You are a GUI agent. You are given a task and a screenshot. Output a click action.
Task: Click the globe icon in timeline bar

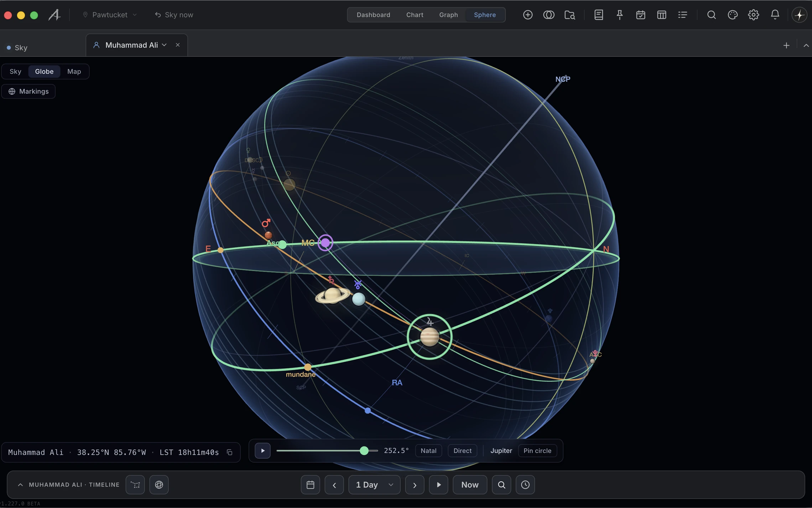(x=159, y=484)
